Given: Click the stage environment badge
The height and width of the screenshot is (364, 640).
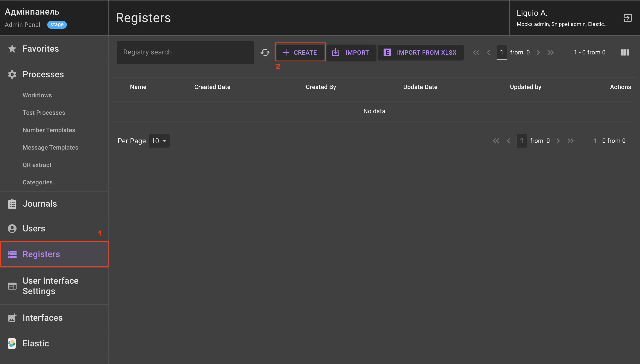Looking at the screenshot, I should 57,25.
